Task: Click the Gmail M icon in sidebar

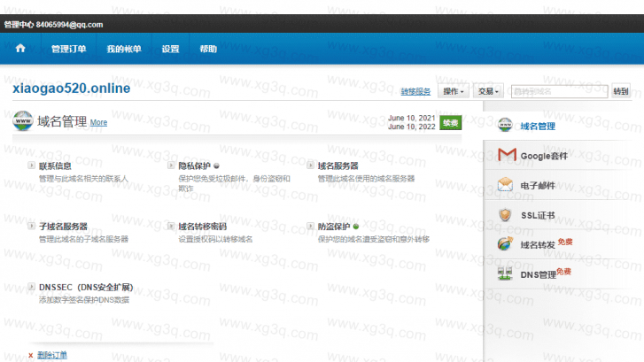Action: click(507, 155)
